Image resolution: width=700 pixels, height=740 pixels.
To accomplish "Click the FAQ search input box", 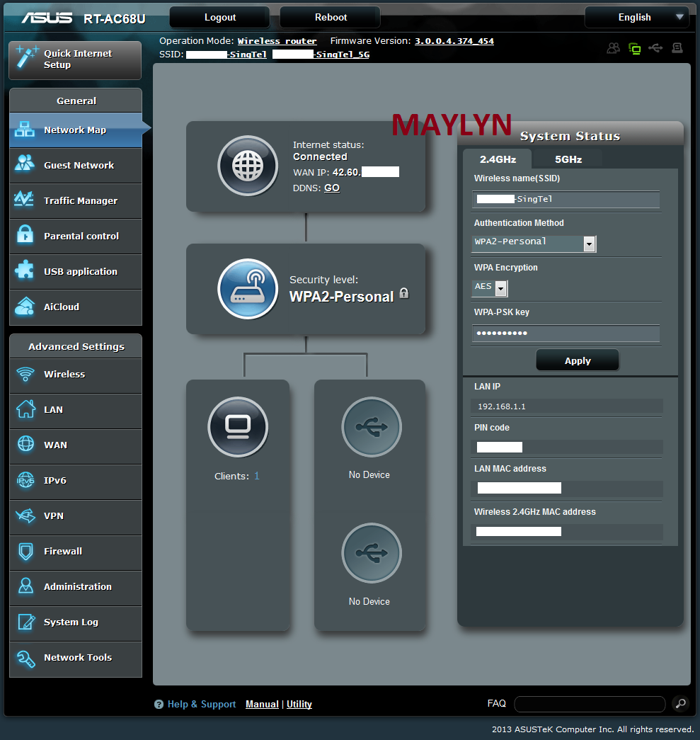I will pyautogui.click(x=589, y=704).
